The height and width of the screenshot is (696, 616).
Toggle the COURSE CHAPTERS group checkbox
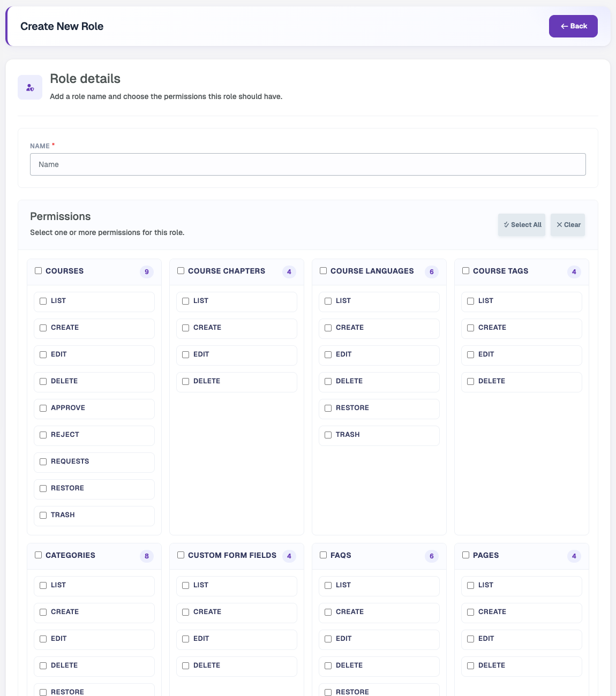pos(181,271)
